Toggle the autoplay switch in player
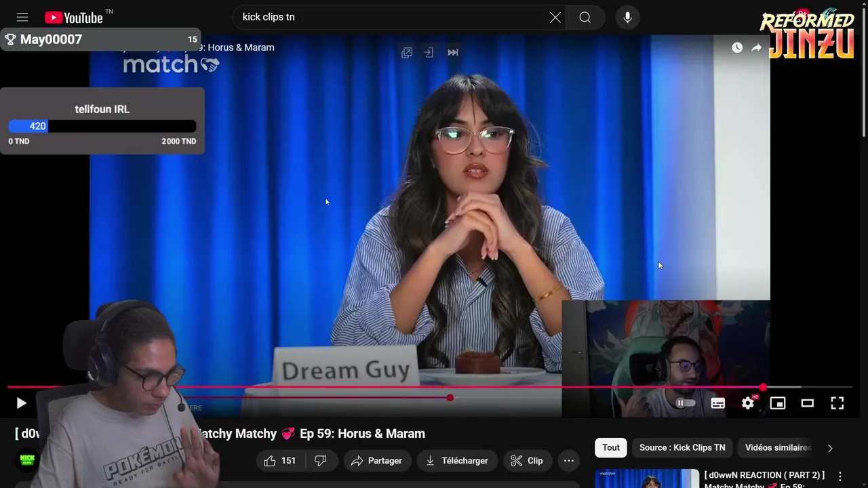The height and width of the screenshot is (488, 868). [686, 403]
